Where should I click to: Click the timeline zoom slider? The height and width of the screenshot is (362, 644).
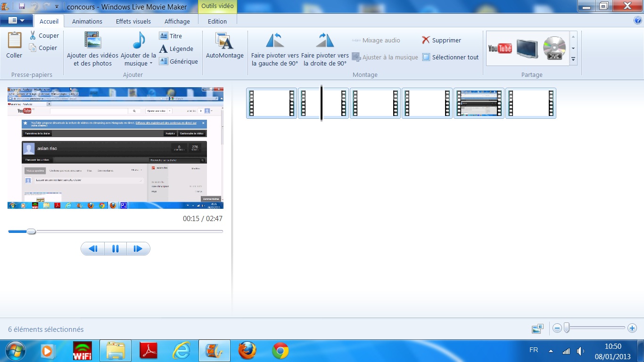coord(567,328)
